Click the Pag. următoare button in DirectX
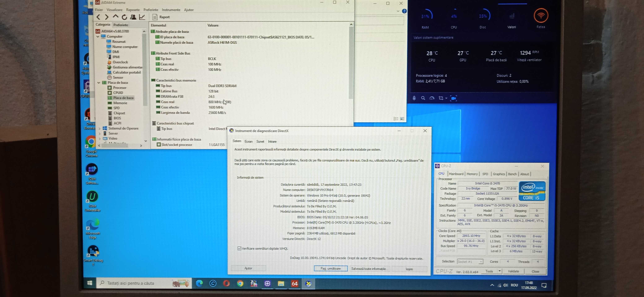This screenshot has height=297, width=644. tap(331, 268)
